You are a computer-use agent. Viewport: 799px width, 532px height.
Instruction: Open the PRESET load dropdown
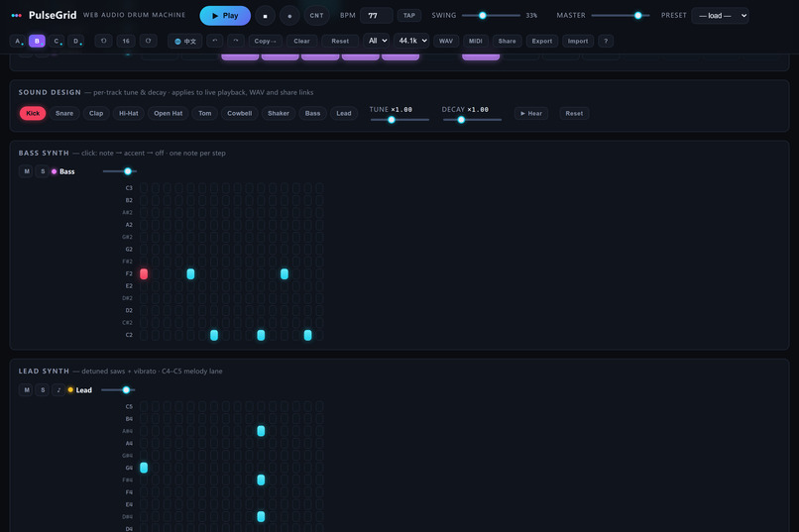coord(720,16)
